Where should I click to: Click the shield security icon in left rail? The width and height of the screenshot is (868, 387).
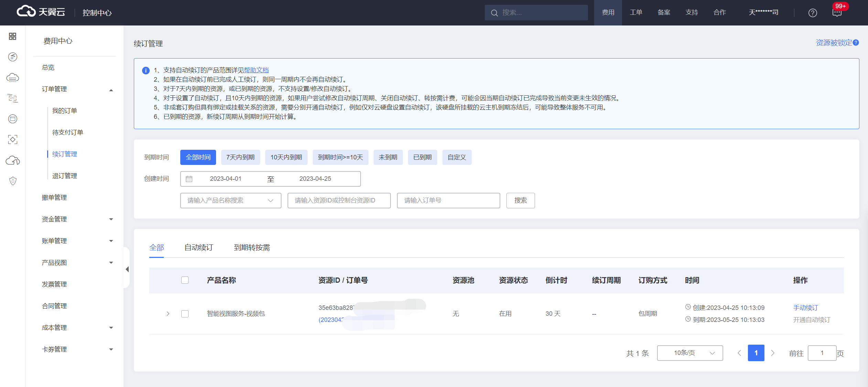13,181
